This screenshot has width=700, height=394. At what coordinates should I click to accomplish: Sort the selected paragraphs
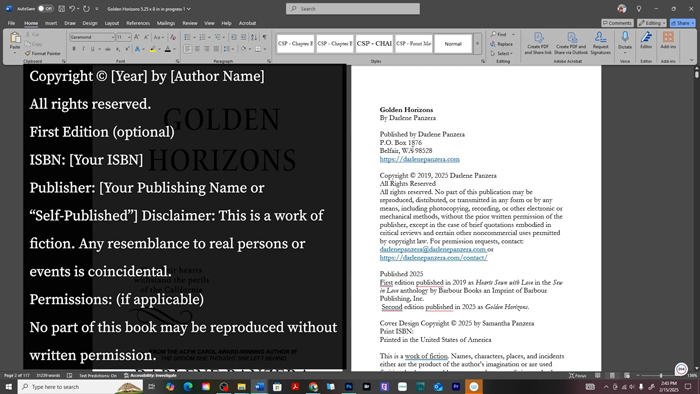(x=254, y=37)
